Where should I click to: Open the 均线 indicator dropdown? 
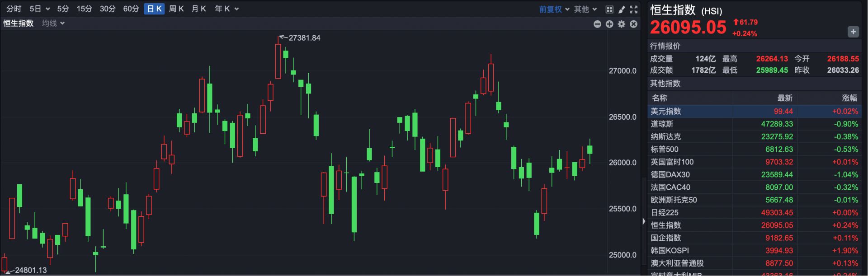pos(53,23)
